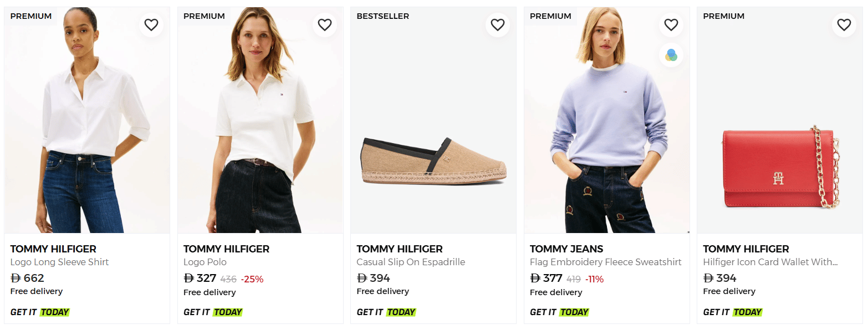
Task: View the white polo model image
Action: pos(260,128)
